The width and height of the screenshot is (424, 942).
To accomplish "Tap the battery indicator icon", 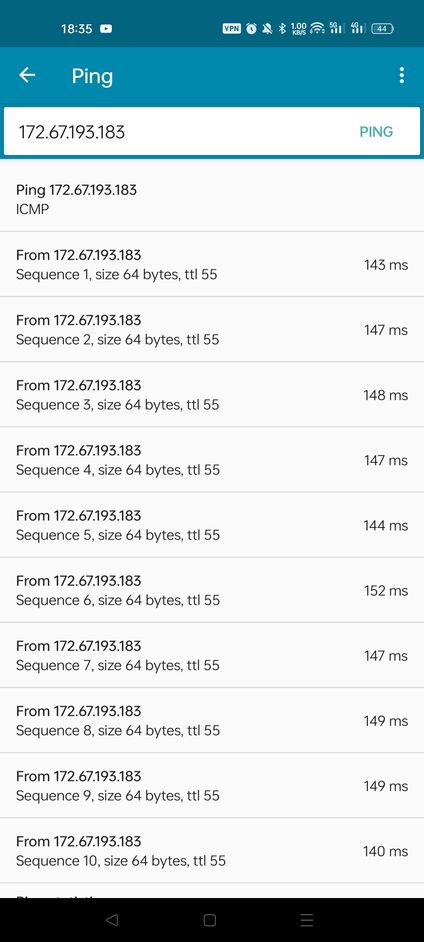I will tap(382, 28).
